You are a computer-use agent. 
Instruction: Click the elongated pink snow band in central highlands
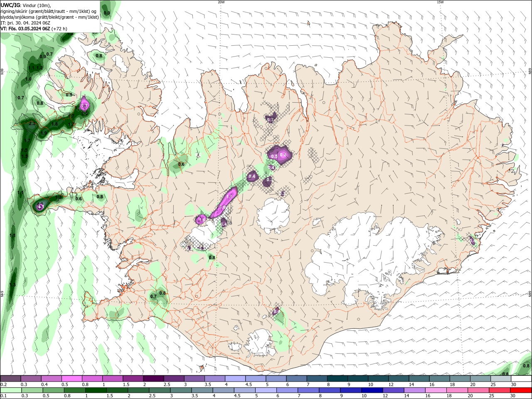point(224,202)
